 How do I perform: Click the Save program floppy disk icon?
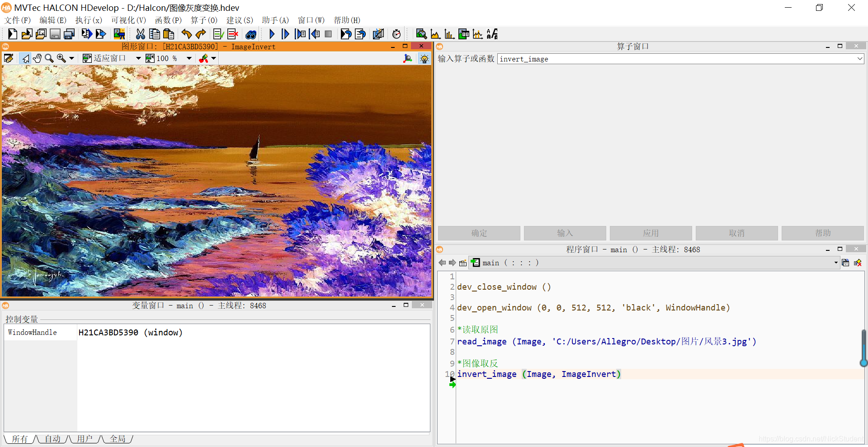coord(55,34)
